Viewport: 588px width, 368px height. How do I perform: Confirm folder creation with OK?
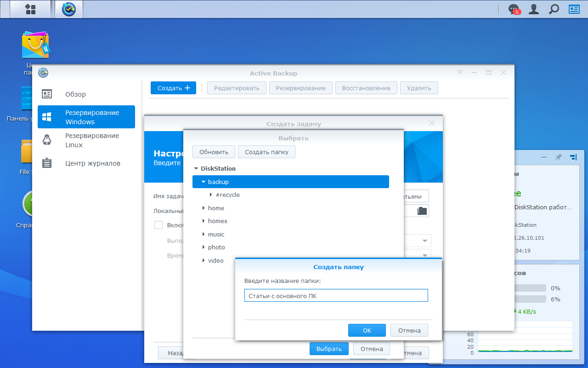coord(367,330)
